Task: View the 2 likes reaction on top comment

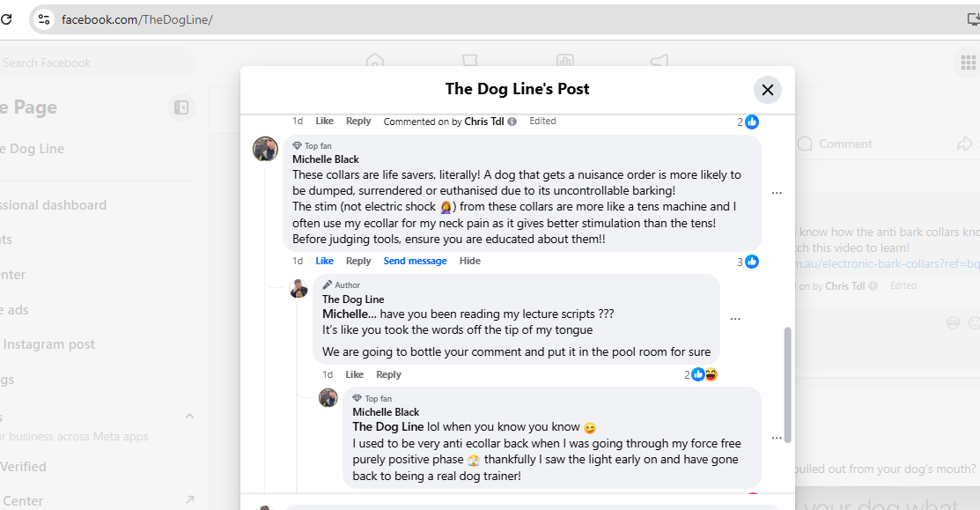Action: pos(748,122)
